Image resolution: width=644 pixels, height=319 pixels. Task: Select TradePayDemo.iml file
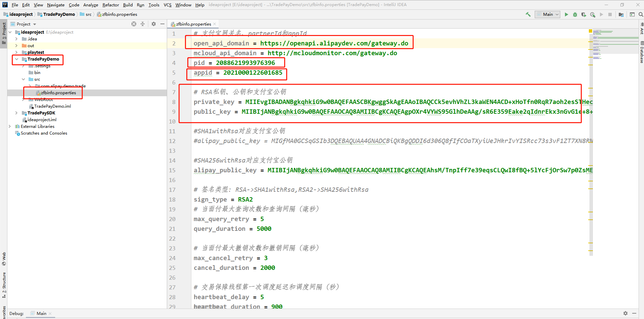(52, 106)
